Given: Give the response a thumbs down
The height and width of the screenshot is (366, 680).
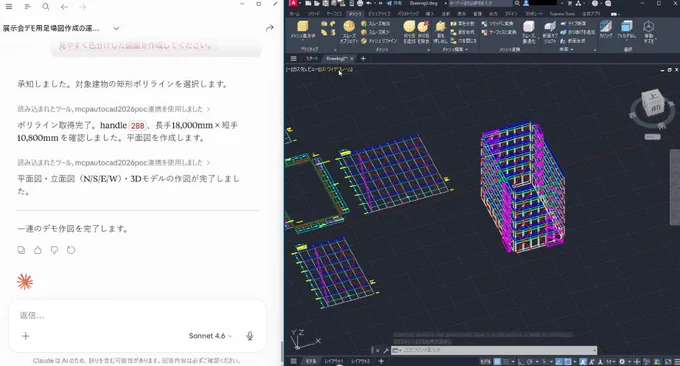Looking at the screenshot, I should click(54, 250).
